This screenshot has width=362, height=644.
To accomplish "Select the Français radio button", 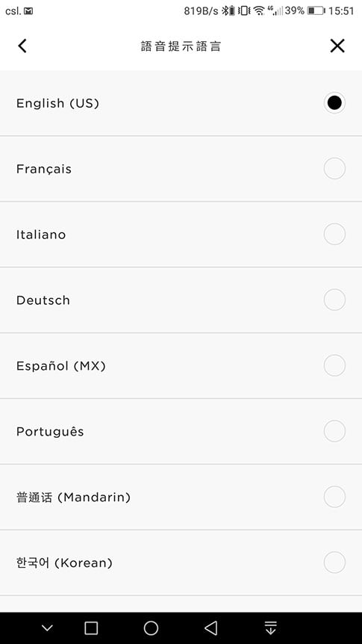I will (x=334, y=168).
